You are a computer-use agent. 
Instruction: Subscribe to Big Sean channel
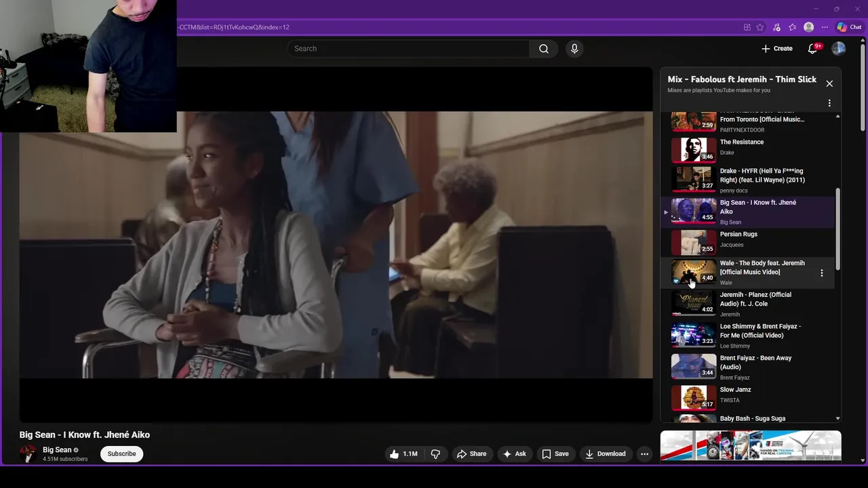click(x=121, y=454)
